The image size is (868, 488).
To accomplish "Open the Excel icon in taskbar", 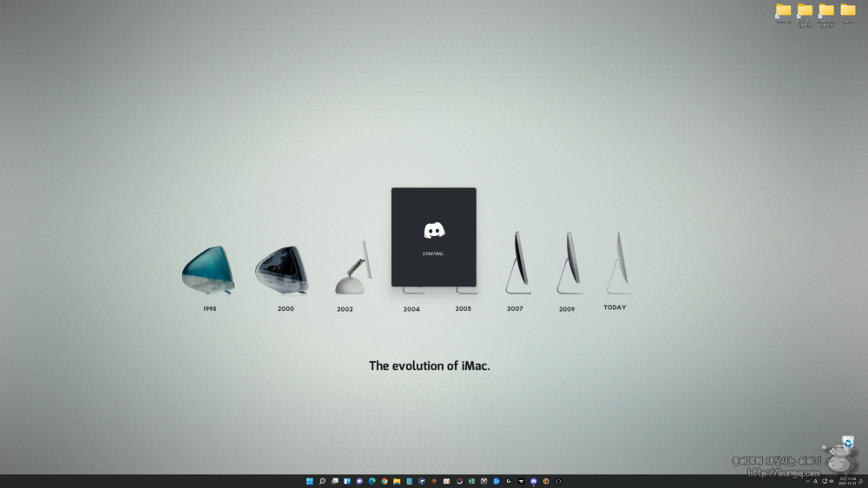I will tap(471, 481).
